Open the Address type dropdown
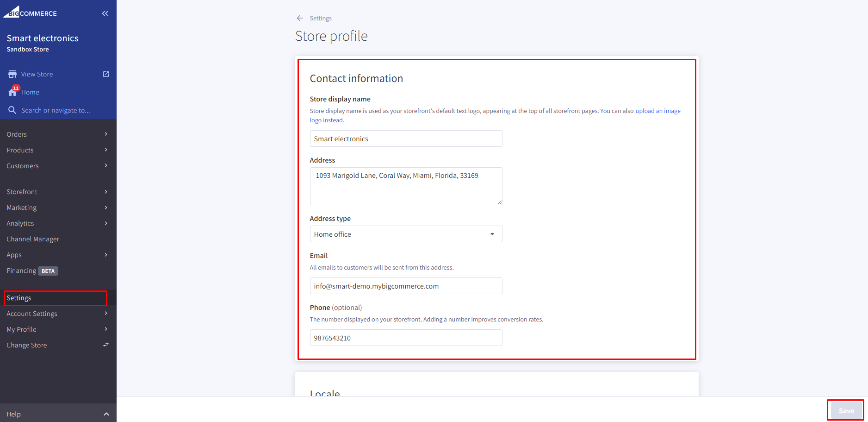 [x=405, y=234]
